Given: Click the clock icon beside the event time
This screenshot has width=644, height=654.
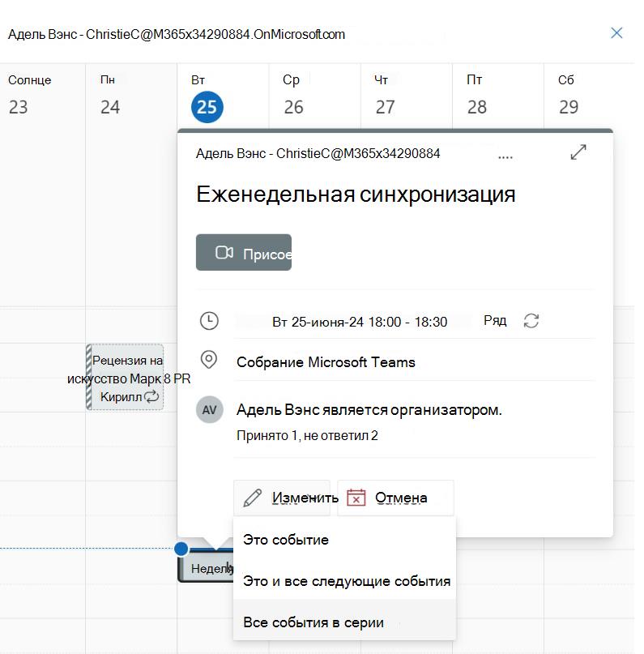Looking at the screenshot, I should pyautogui.click(x=209, y=321).
